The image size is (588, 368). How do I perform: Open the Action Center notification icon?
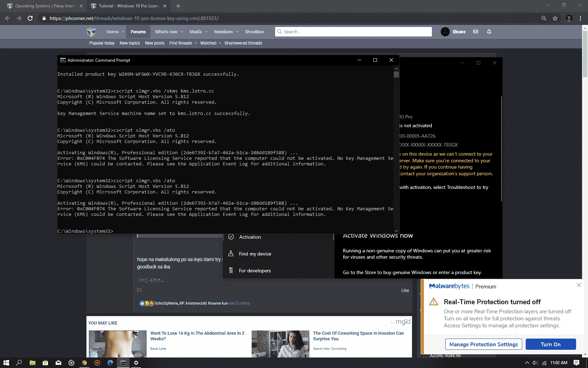click(x=576, y=363)
